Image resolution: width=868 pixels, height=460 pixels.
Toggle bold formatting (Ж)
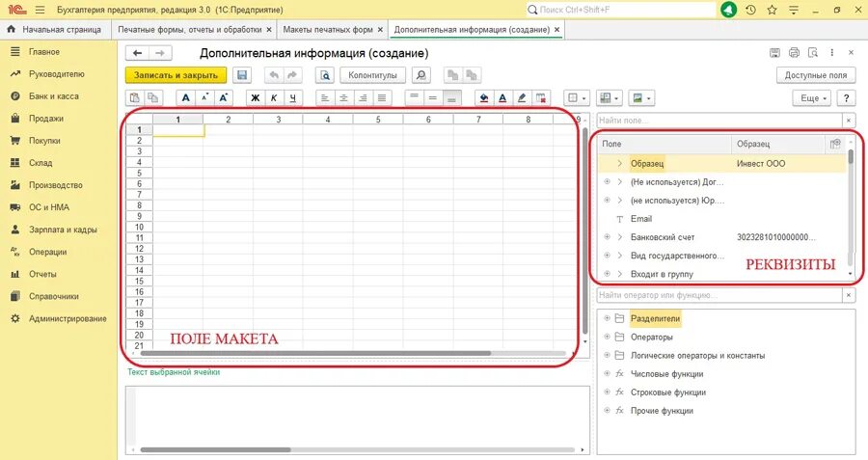(x=256, y=98)
